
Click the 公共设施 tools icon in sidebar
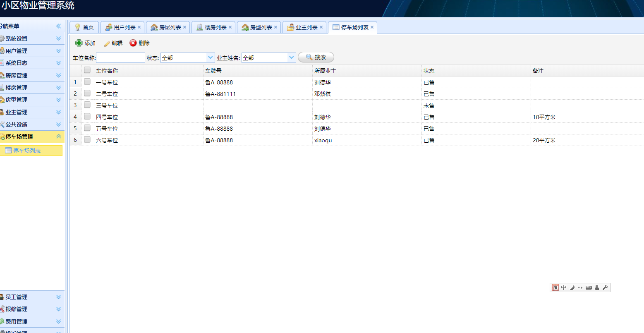point(2,124)
